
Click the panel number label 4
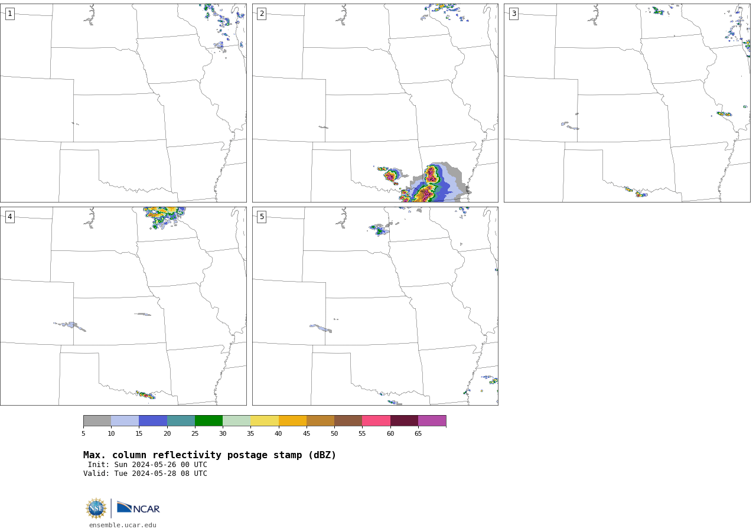[x=9, y=217]
